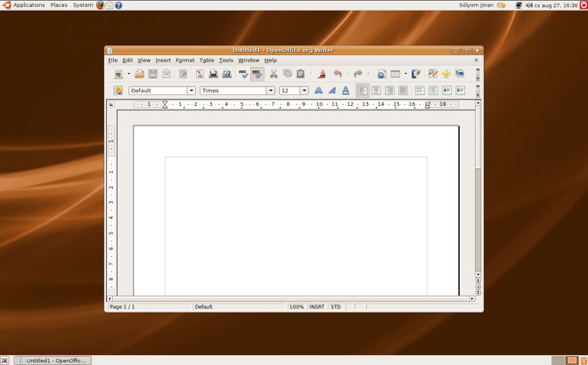The image size is (588, 365).
Task: Open the Insert menu
Action: coord(163,61)
